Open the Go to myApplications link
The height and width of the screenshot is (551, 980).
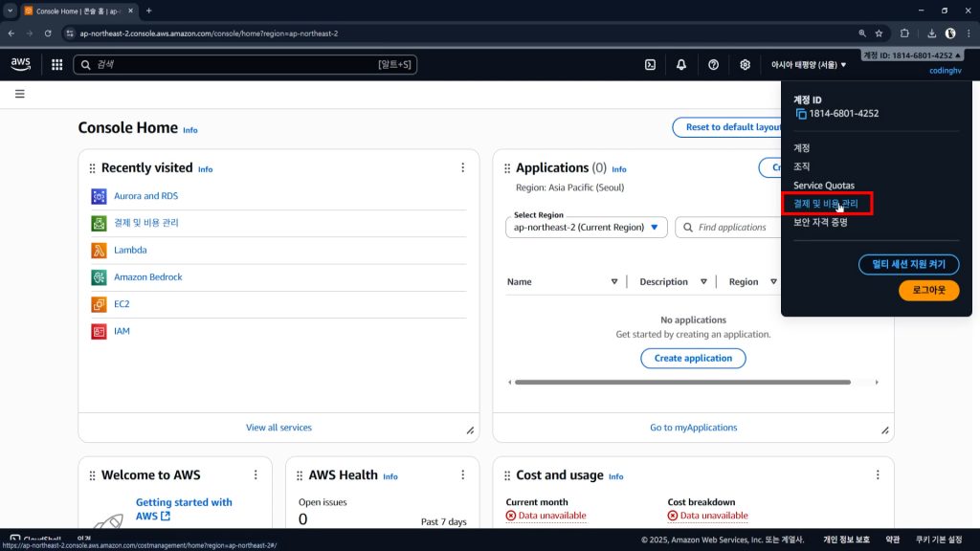point(693,428)
